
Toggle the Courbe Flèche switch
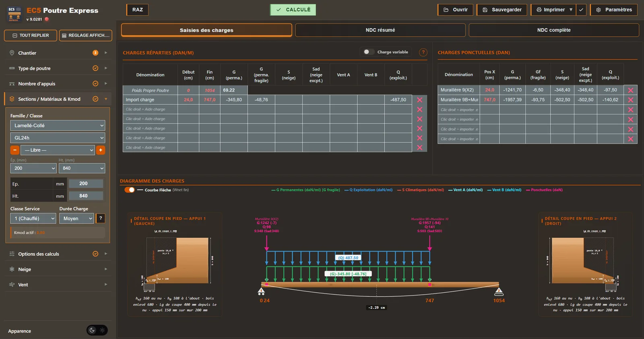tap(130, 190)
